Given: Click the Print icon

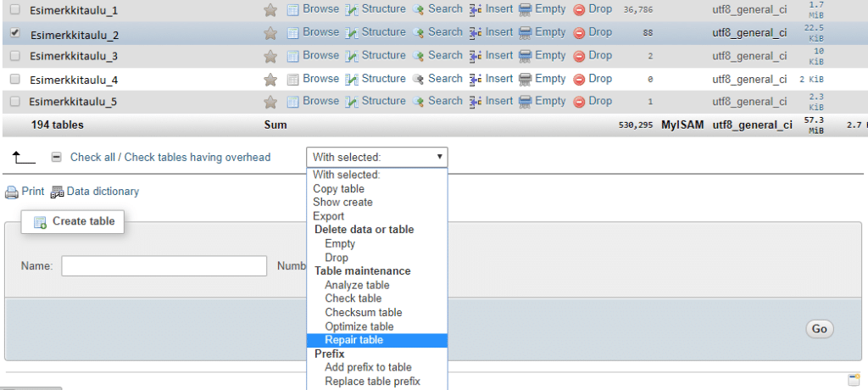Looking at the screenshot, I should [x=12, y=192].
